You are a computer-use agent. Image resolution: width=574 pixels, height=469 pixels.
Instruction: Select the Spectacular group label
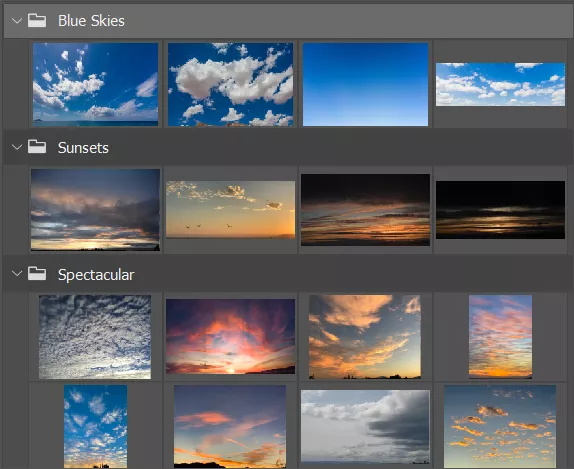[x=96, y=275]
